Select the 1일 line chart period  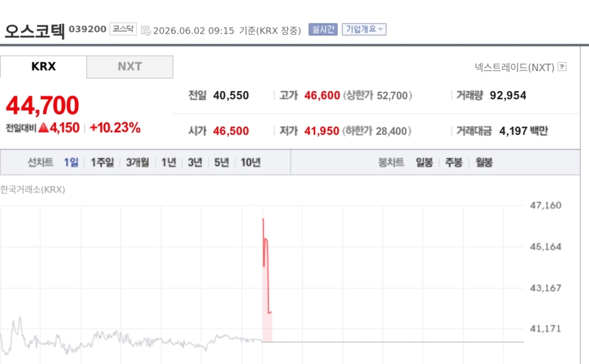pyautogui.click(x=71, y=162)
